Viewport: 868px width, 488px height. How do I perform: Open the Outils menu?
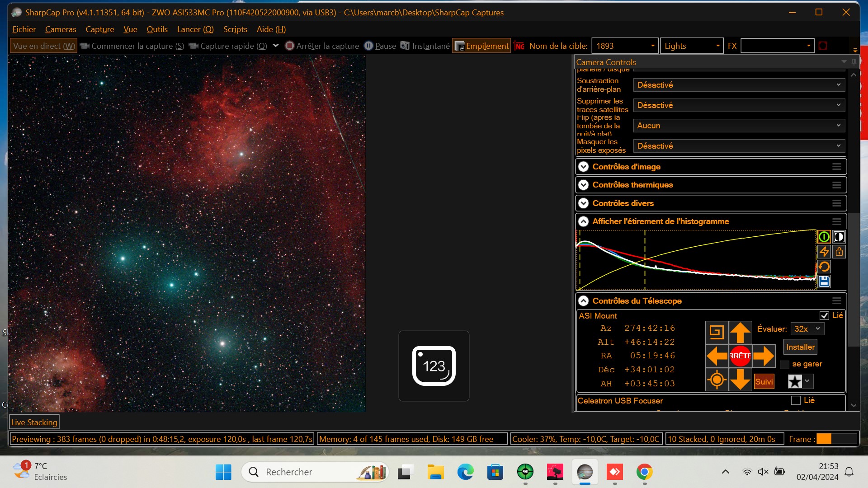(157, 29)
